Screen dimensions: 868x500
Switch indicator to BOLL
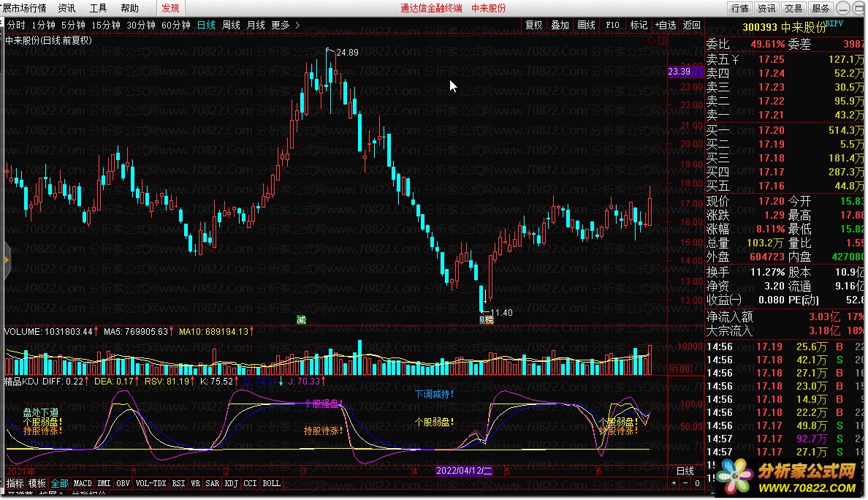coord(271,483)
